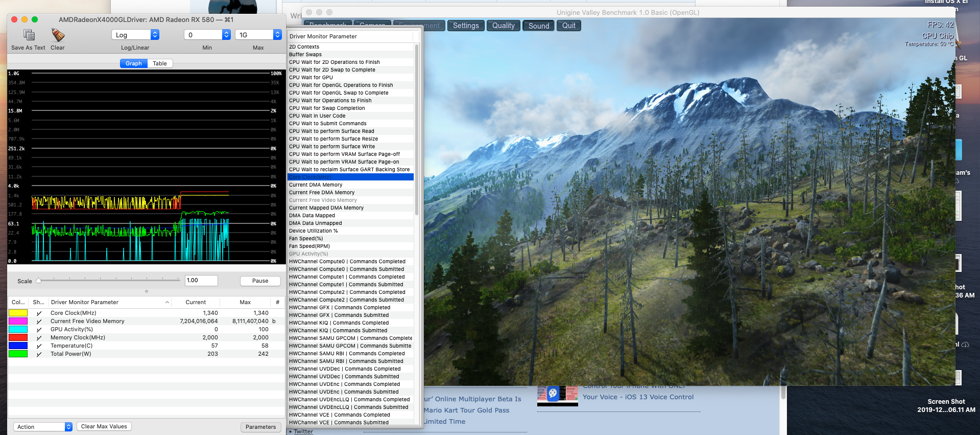Open the Environment menu in Valley Benchmark
This screenshot has height=435, width=980.
[x=420, y=26]
